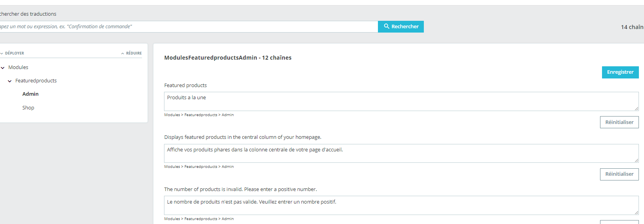This screenshot has height=224, width=644.
Task: Click the resize handle of 'Affiche vos produits' textarea
Action: [636, 160]
